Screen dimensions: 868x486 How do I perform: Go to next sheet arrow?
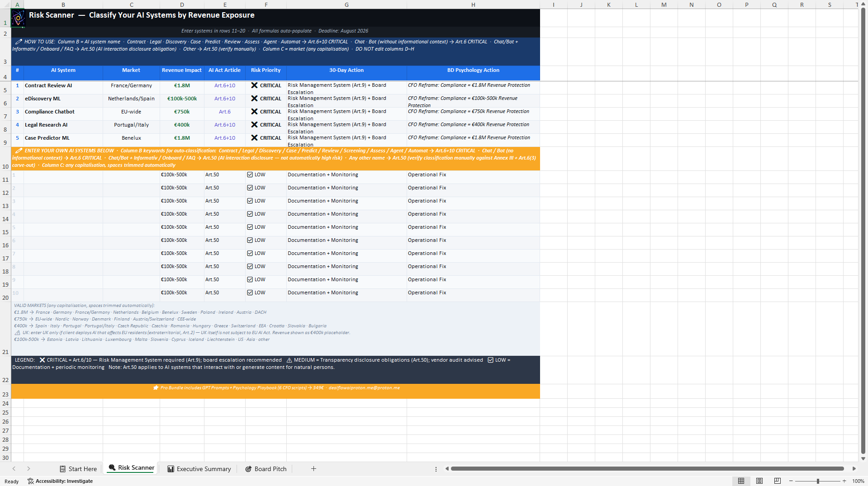[x=28, y=469]
